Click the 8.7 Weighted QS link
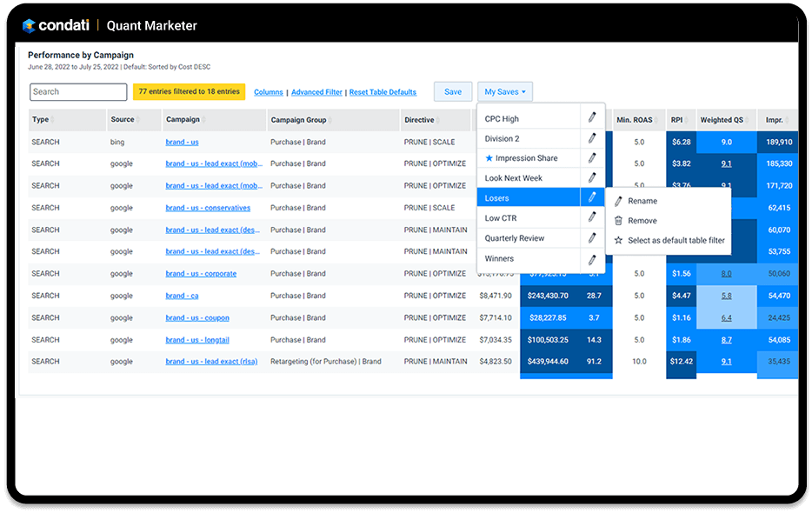The image size is (812, 513). point(727,340)
